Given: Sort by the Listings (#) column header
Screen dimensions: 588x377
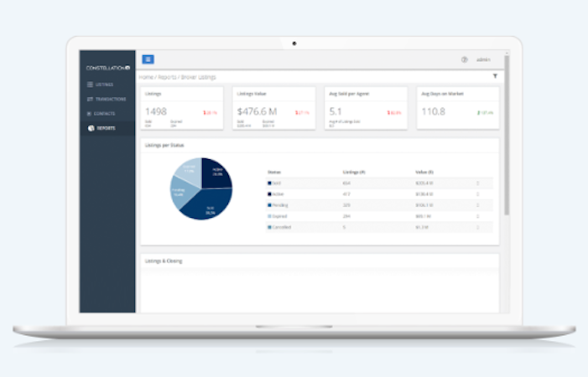Looking at the screenshot, I should point(354,173).
